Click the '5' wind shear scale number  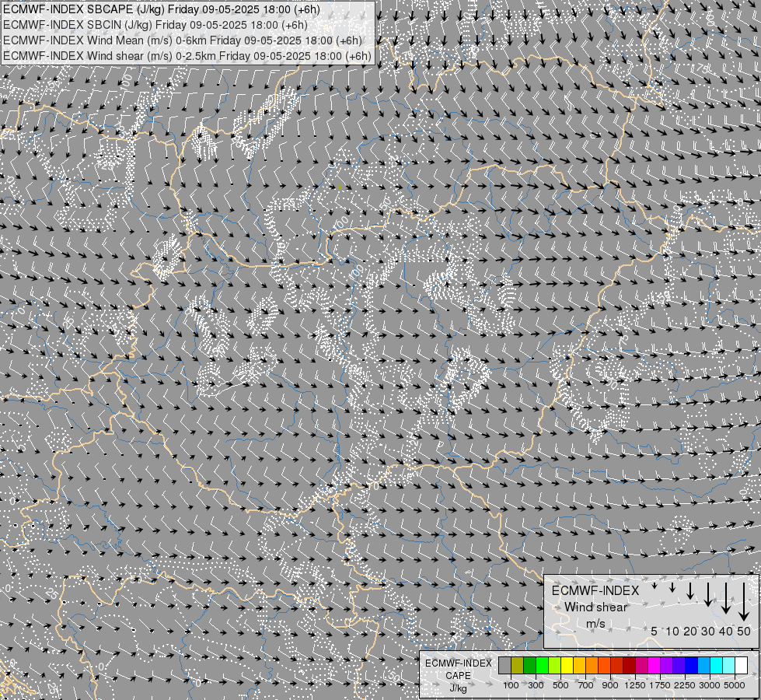click(x=655, y=631)
